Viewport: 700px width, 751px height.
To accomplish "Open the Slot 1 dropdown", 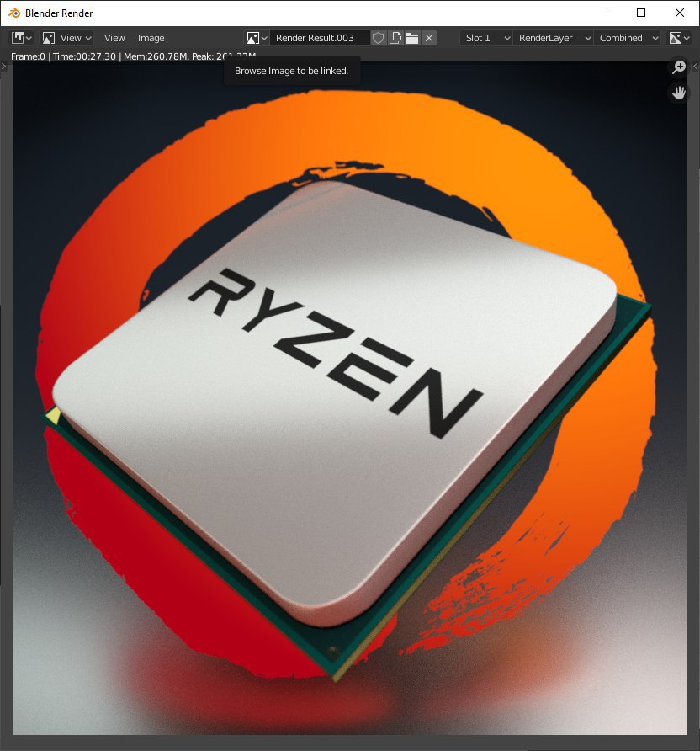I will tap(486, 38).
